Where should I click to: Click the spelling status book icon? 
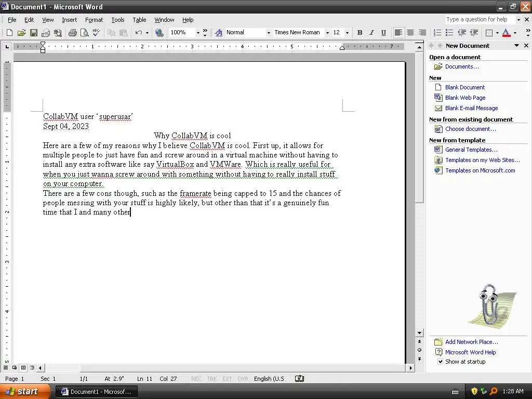[300, 379]
